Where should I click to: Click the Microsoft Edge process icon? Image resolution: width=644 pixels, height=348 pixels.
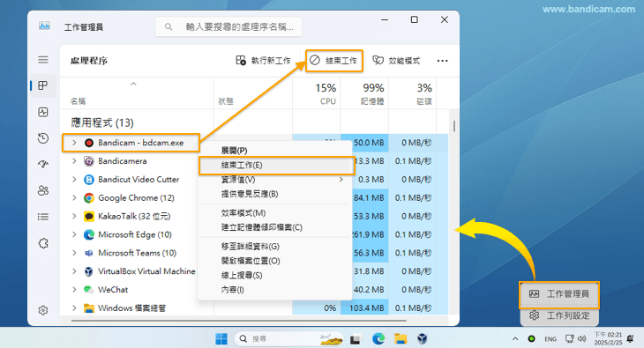pyautogui.click(x=89, y=234)
